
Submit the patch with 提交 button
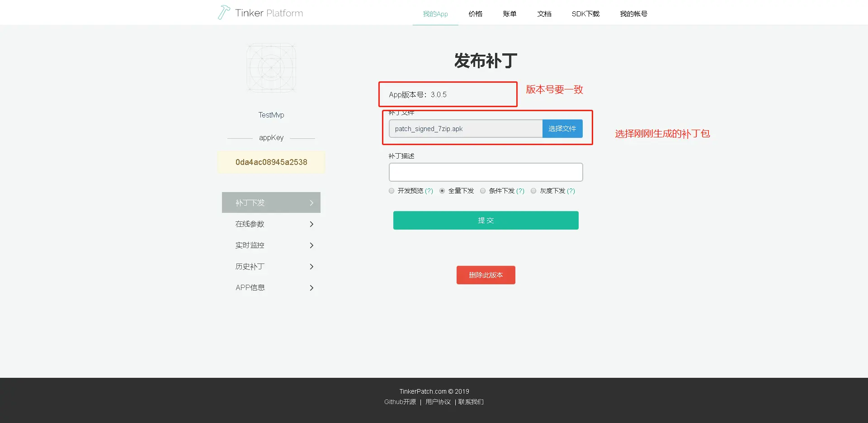[486, 221]
